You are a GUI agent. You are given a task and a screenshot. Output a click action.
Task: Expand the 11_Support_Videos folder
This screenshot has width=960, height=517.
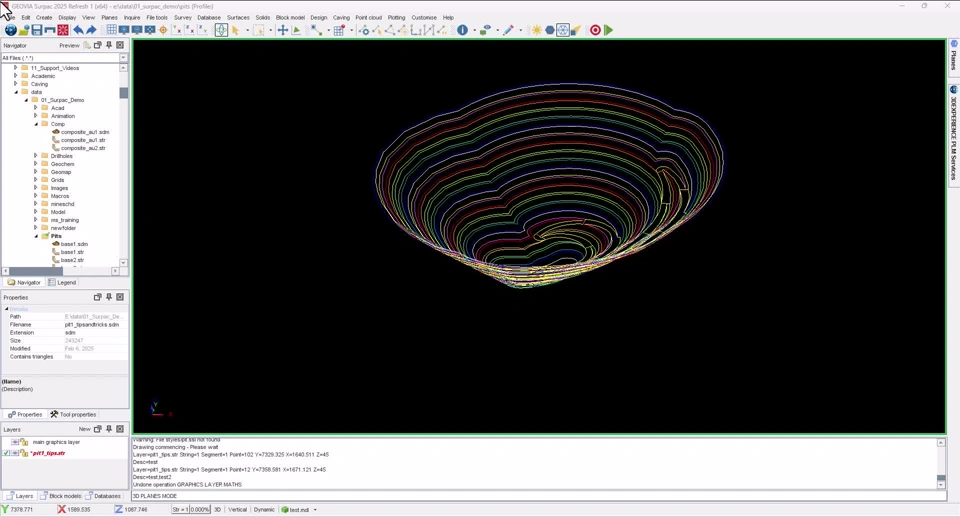tap(15, 68)
